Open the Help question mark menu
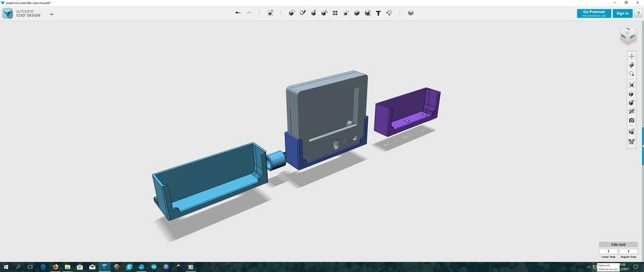The width and height of the screenshot is (644, 272). [x=638, y=13]
